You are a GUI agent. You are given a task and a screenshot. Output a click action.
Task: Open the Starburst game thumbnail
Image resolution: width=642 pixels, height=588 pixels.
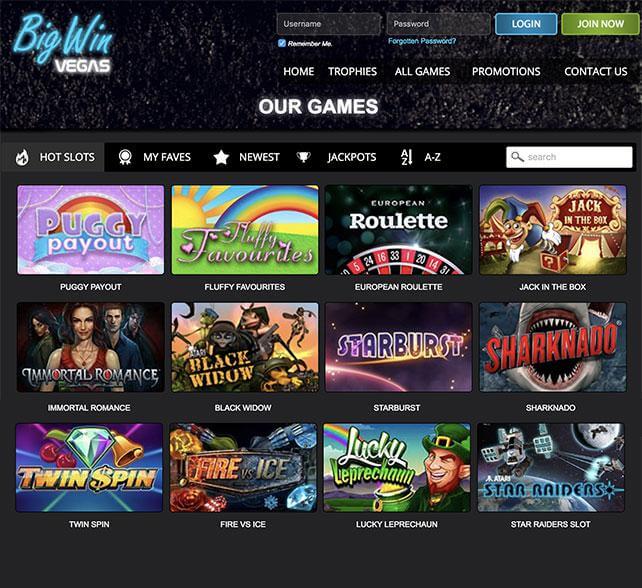click(398, 347)
